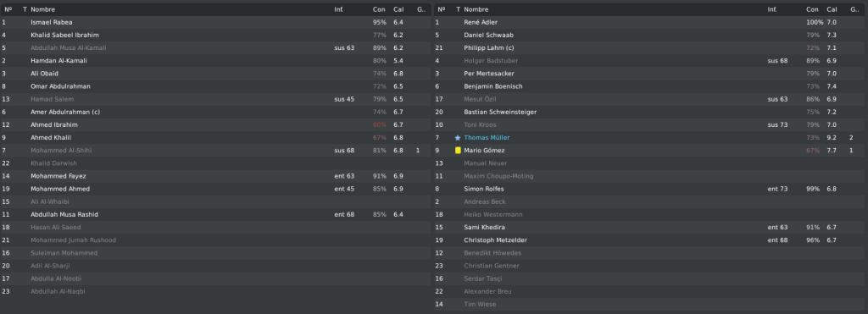
Task: Open Simon Rolfes player row
Action: point(650,189)
